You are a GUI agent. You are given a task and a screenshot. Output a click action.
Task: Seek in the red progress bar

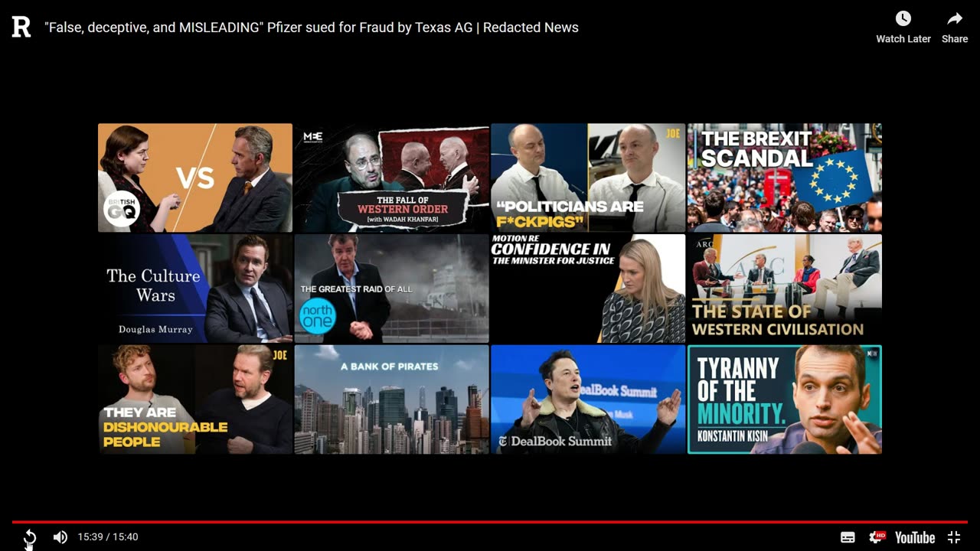coord(490,522)
